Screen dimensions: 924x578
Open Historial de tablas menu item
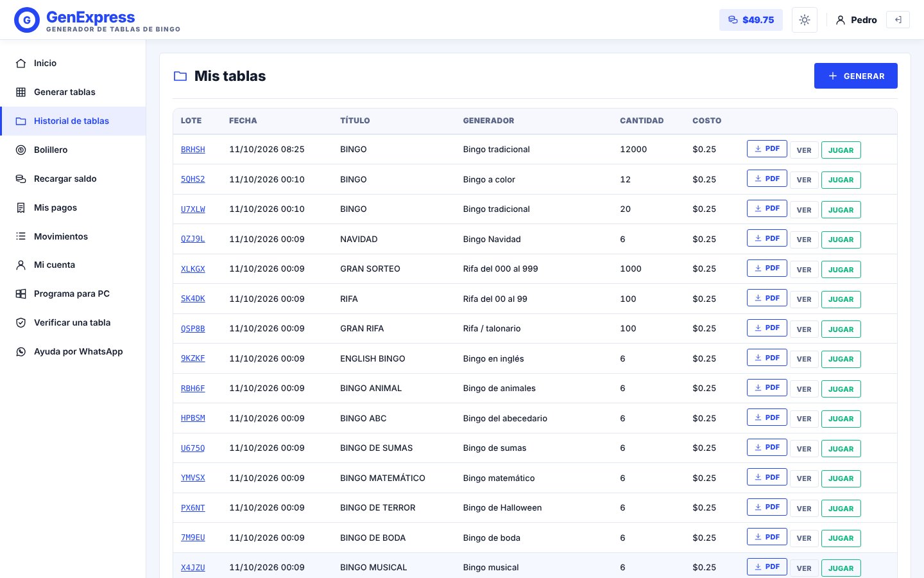(73, 121)
